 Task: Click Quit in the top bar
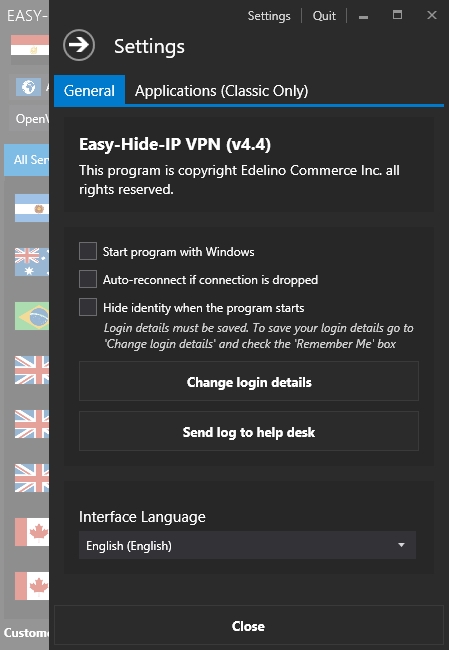324,16
